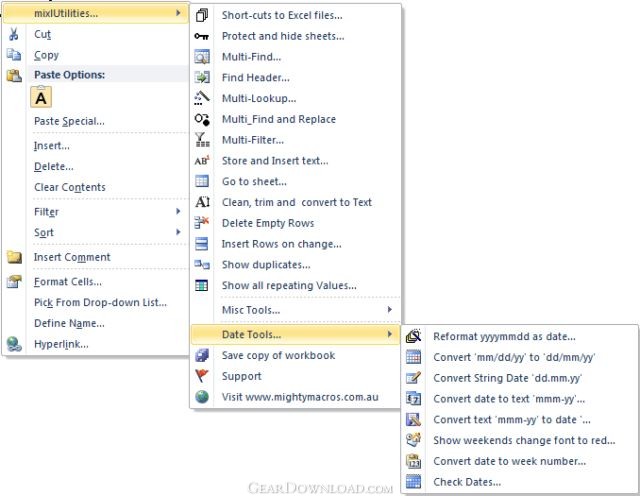Click the Support red flag icon

(202, 376)
